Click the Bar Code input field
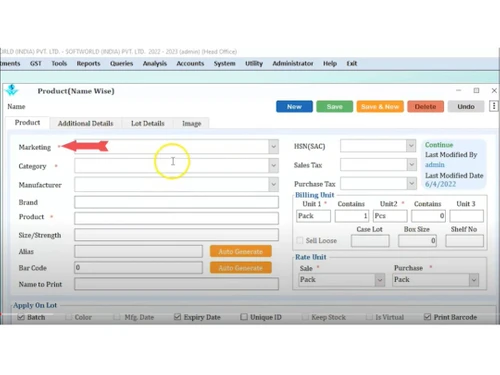 pyautogui.click(x=138, y=268)
